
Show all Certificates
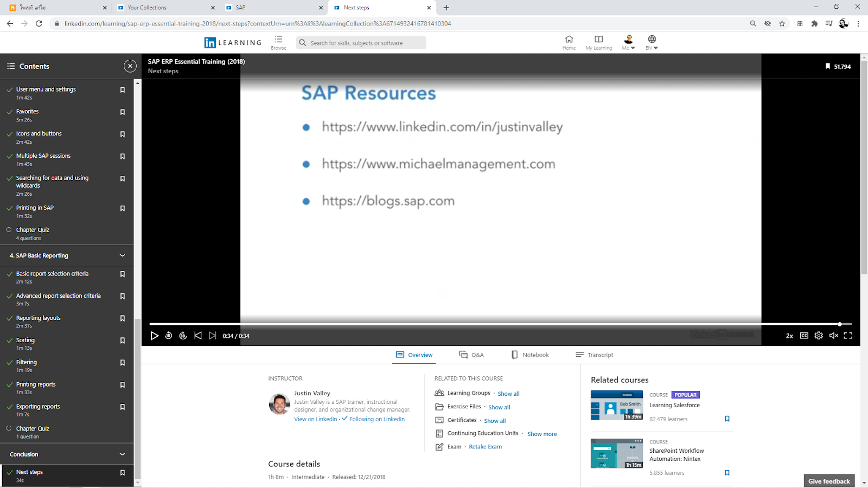495,421
